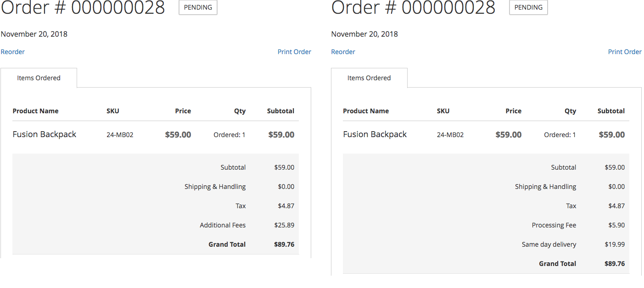Click Order # 000000028 heading in right panel

414,7
